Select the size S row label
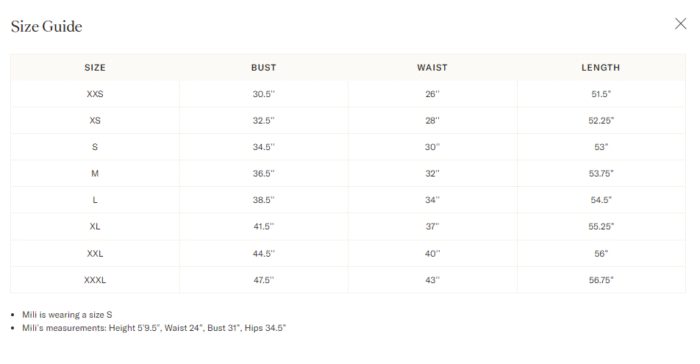The image size is (700, 364). (95, 146)
